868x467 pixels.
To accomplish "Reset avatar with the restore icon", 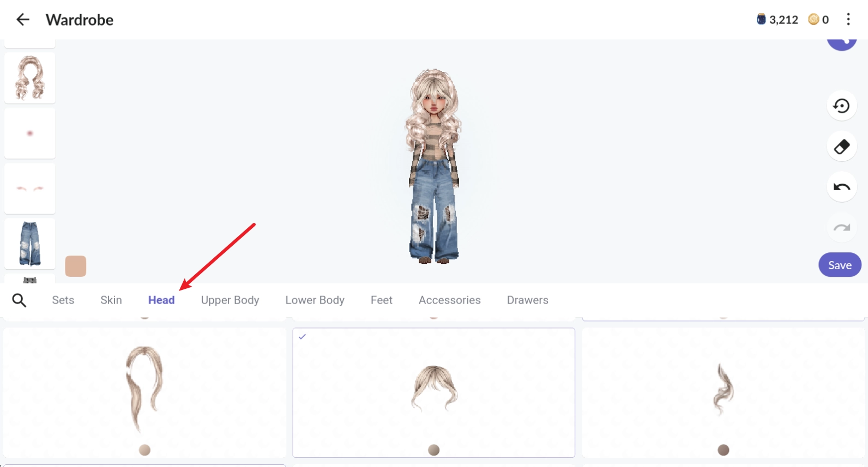I will (x=841, y=106).
